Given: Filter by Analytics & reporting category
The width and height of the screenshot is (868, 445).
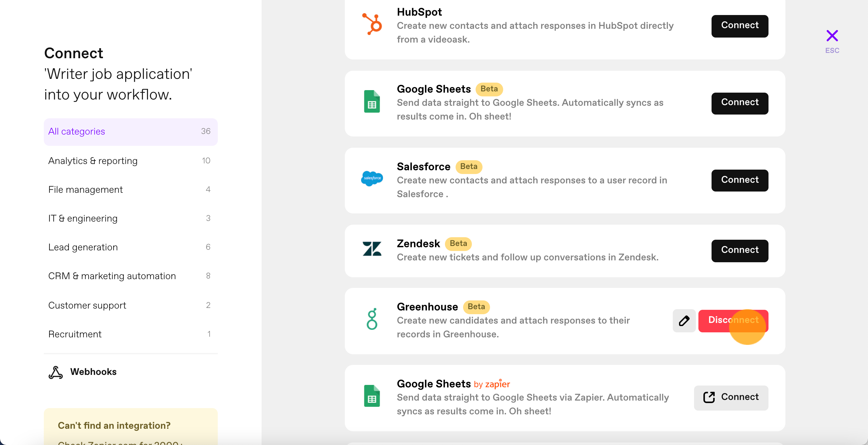Looking at the screenshot, I should pyautogui.click(x=131, y=161).
